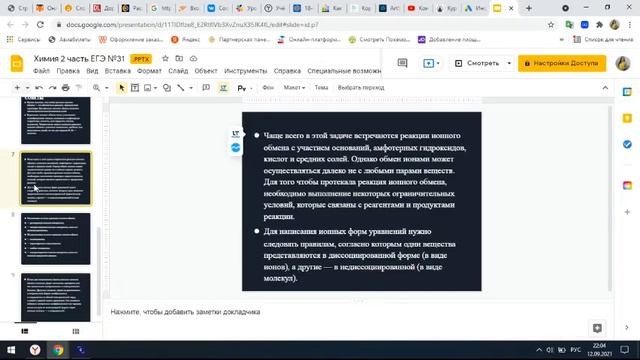The height and width of the screenshot is (360, 640).
Task: Click the explore button at bottom right
Action: pyautogui.click(x=597, y=328)
